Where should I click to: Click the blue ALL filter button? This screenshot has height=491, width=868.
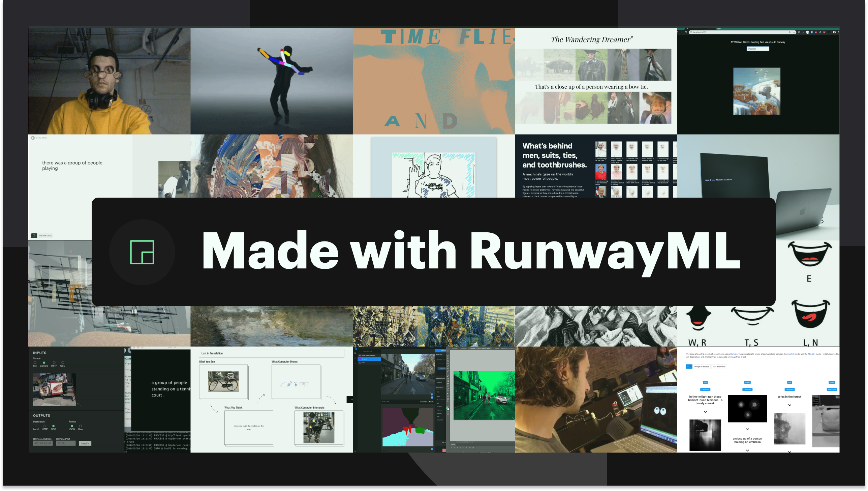click(x=689, y=367)
